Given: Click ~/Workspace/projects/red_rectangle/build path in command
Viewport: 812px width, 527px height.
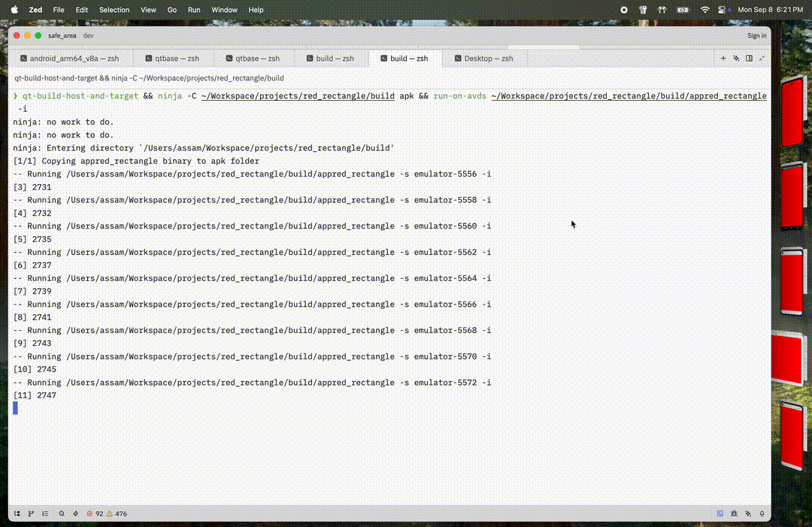Looking at the screenshot, I should coord(298,95).
